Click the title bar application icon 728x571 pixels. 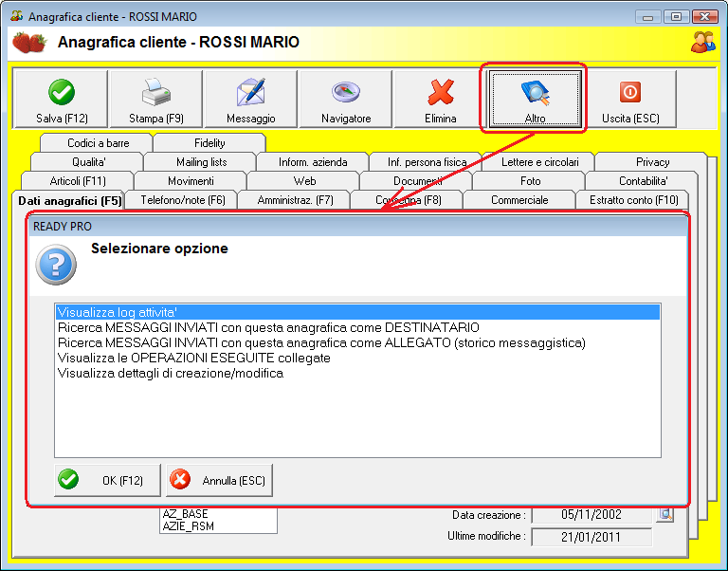pos(17,16)
